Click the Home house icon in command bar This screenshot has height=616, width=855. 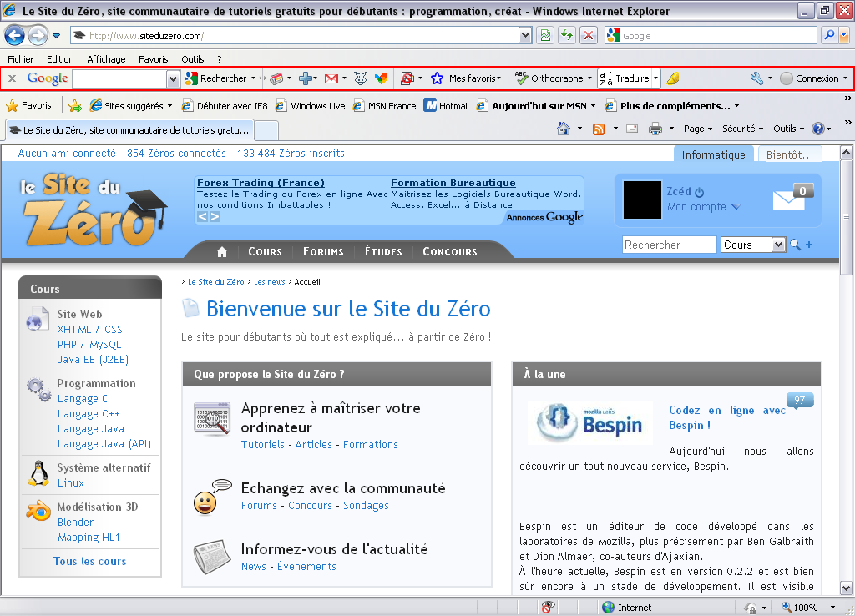point(564,129)
